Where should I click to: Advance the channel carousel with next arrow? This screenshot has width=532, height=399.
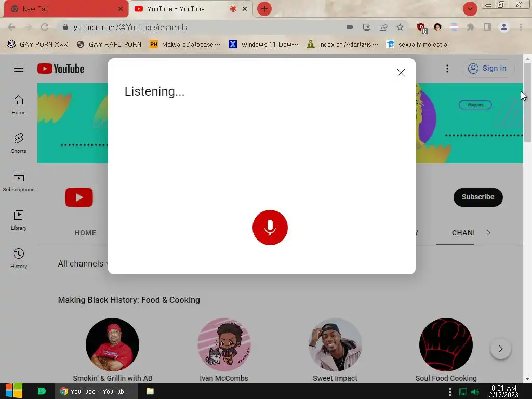pyautogui.click(x=500, y=349)
